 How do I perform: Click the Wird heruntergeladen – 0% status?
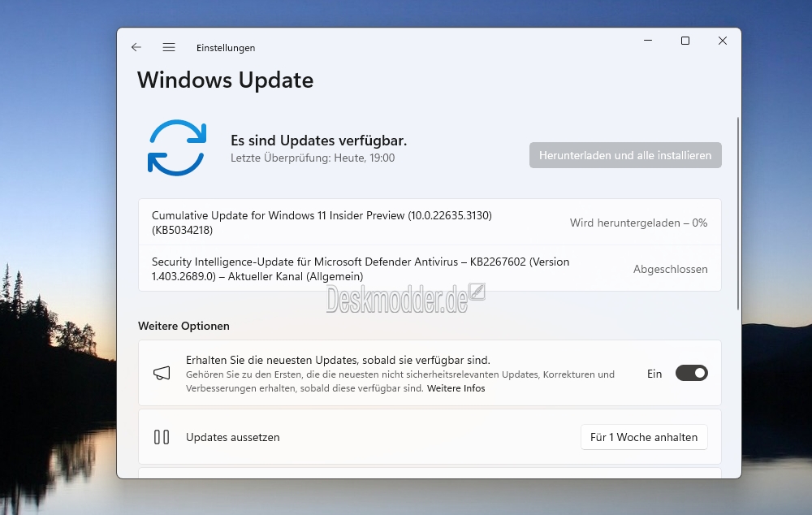pos(638,223)
